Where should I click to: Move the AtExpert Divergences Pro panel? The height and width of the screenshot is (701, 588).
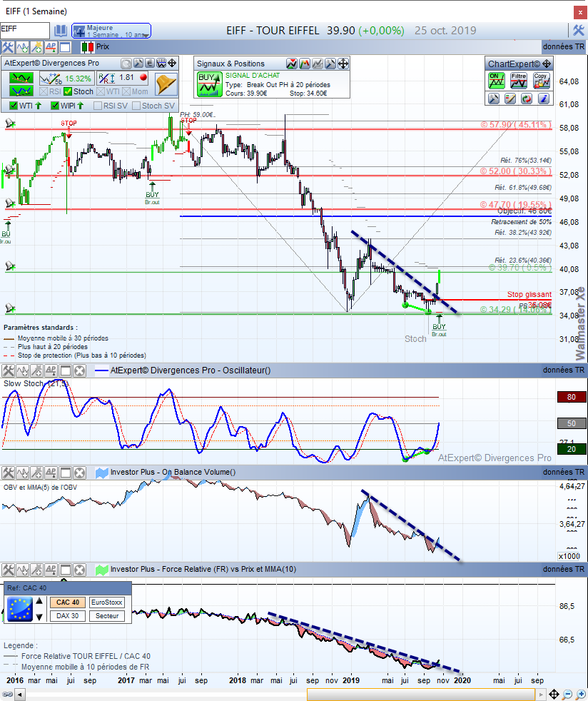point(172,63)
